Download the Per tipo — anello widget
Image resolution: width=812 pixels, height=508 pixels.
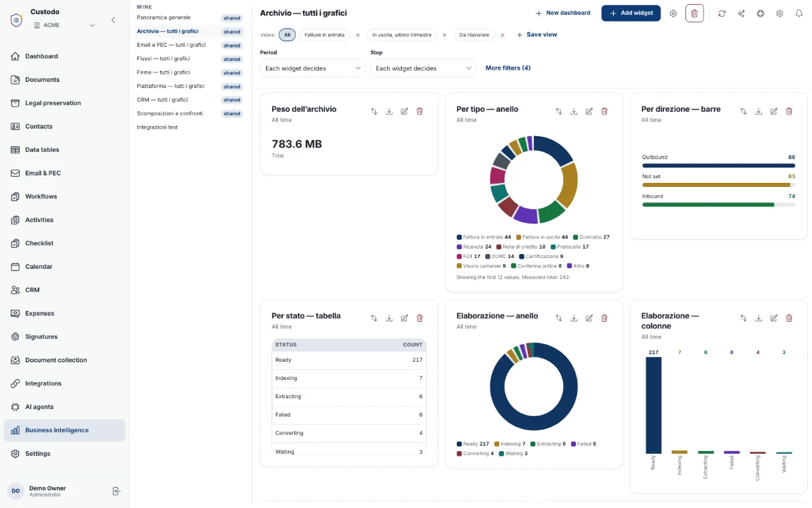[574, 112]
